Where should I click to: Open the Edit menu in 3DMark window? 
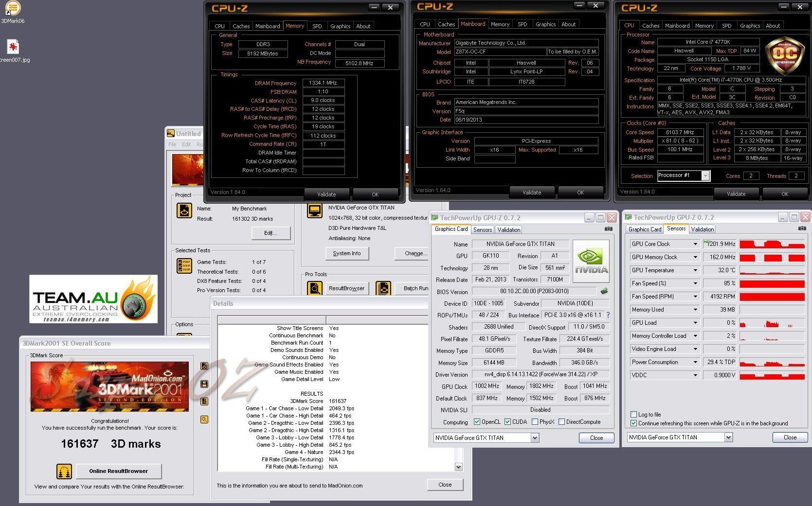point(186,144)
